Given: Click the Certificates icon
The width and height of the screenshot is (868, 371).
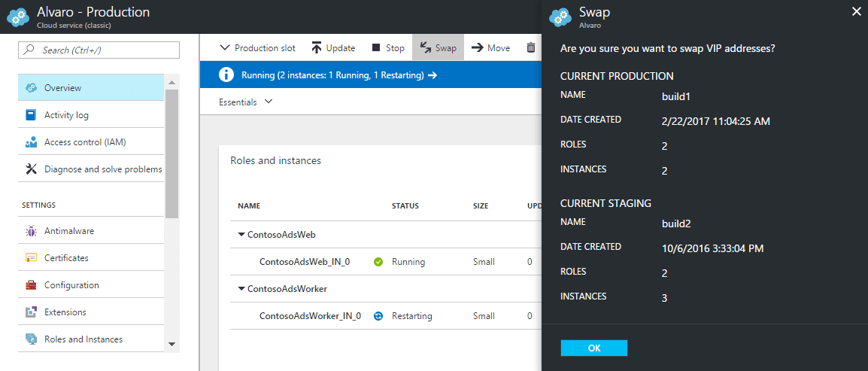Looking at the screenshot, I should [31, 258].
